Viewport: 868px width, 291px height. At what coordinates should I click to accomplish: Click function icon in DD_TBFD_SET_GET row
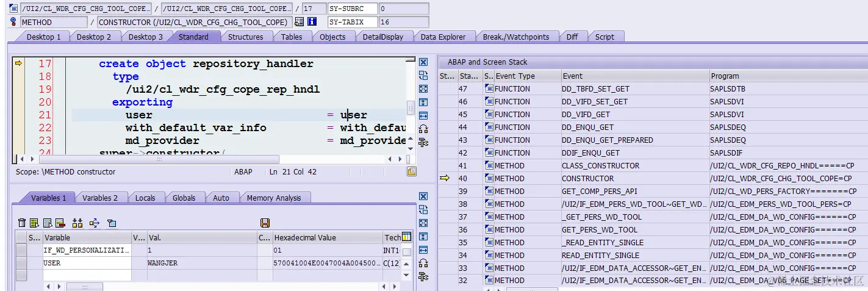[489, 89]
